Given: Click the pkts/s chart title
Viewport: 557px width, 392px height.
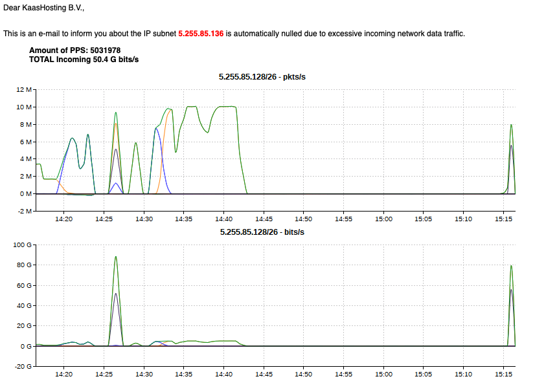Looking at the screenshot, I should click(262, 77).
